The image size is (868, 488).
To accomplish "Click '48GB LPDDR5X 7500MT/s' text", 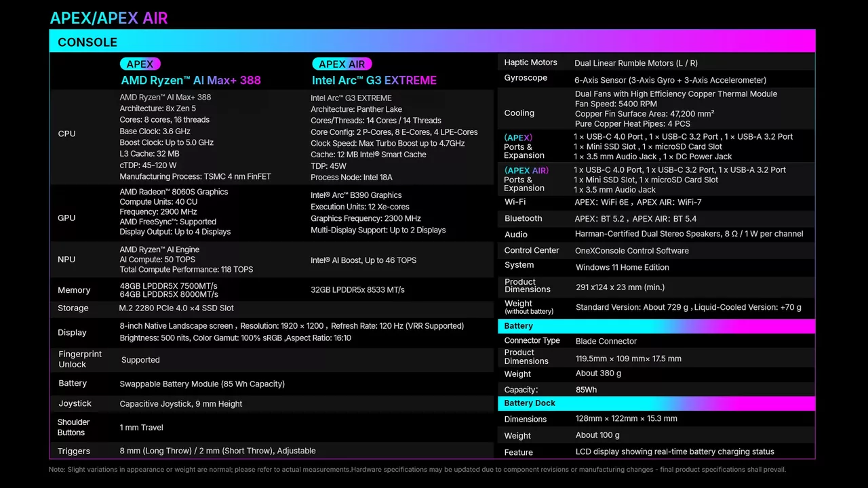I will click(x=169, y=285).
